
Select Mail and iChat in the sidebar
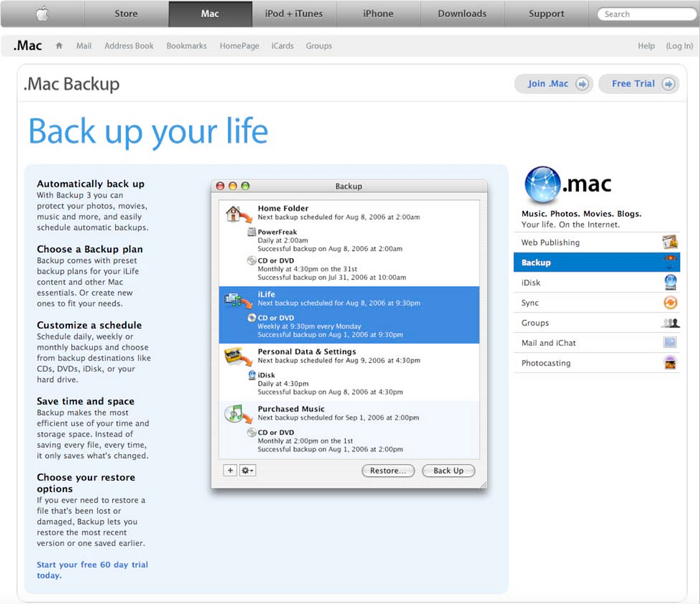point(597,343)
